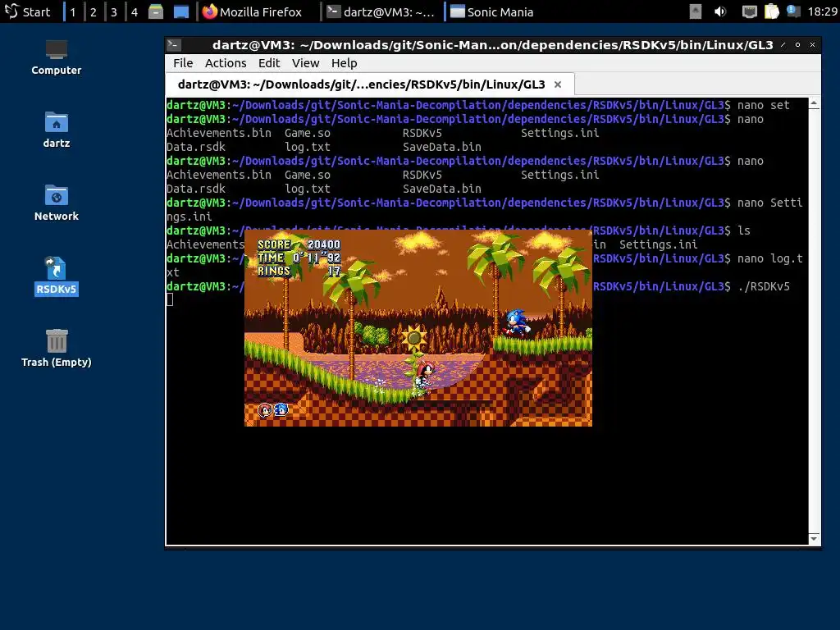The image size is (840, 630).
Task: Click the Sonic character in game
Action: point(516,322)
